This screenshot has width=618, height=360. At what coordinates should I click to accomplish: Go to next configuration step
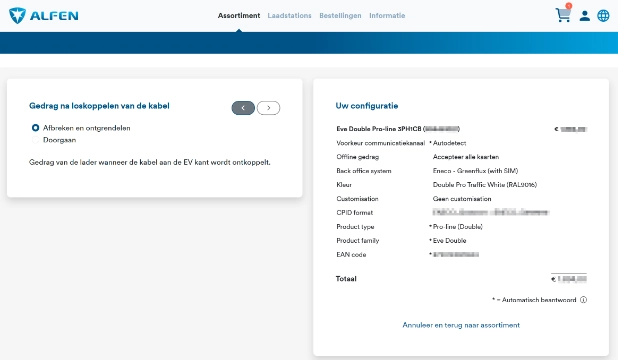tap(268, 108)
